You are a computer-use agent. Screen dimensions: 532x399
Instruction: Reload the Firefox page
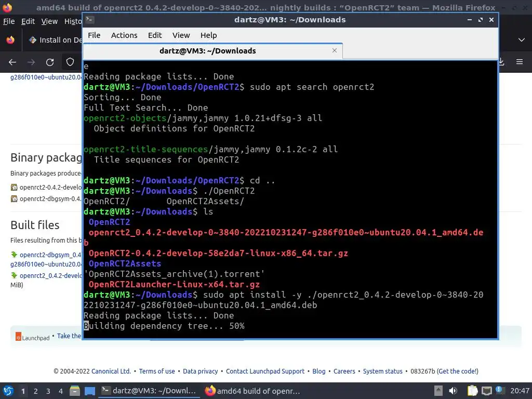pyautogui.click(x=50, y=62)
